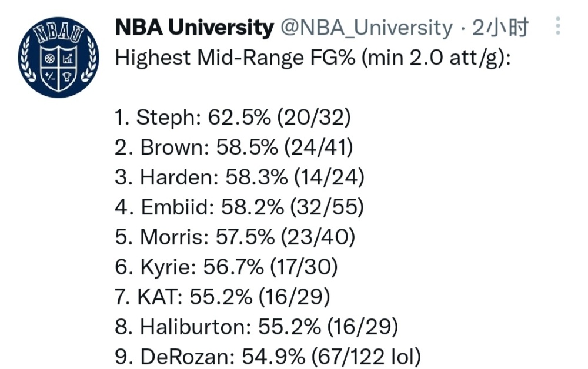Viewport: 588px width, 369px height.
Task: Select the DeRozan 54.9% stat line
Action: 268,357
